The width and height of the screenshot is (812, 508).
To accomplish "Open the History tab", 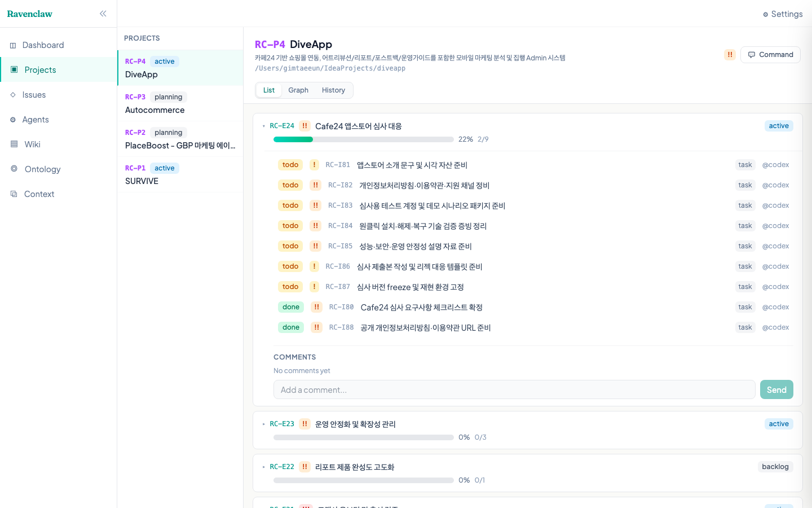I will tap(333, 90).
